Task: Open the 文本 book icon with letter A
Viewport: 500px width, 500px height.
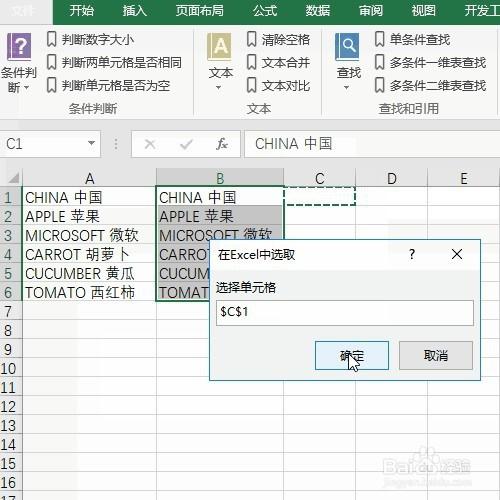Action: click(x=219, y=47)
